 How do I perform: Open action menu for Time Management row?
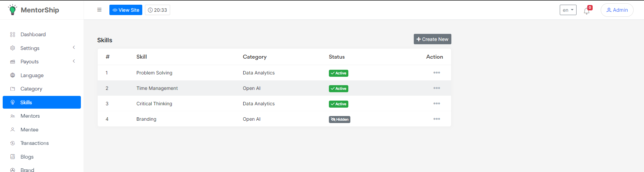(436, 88)
